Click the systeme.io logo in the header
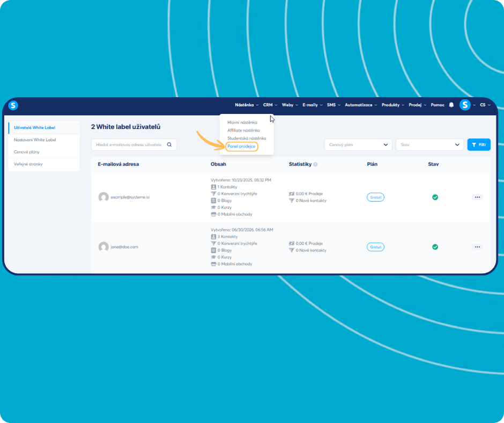 point(13,105)
